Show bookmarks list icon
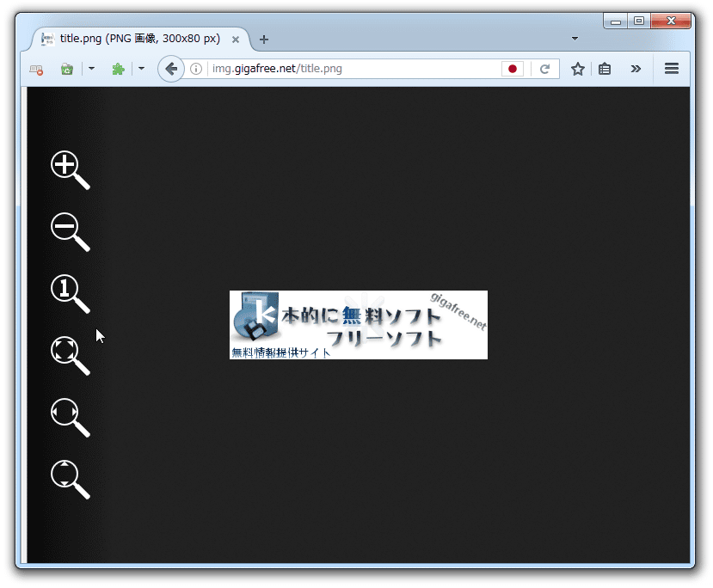The image size is (713, 588). coord(605,69)
